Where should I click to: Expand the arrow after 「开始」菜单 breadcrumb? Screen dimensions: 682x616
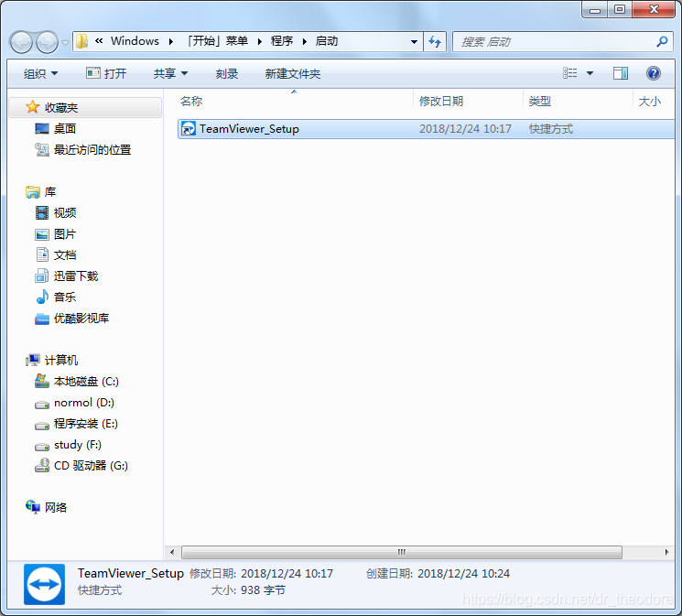pos(260,41)
